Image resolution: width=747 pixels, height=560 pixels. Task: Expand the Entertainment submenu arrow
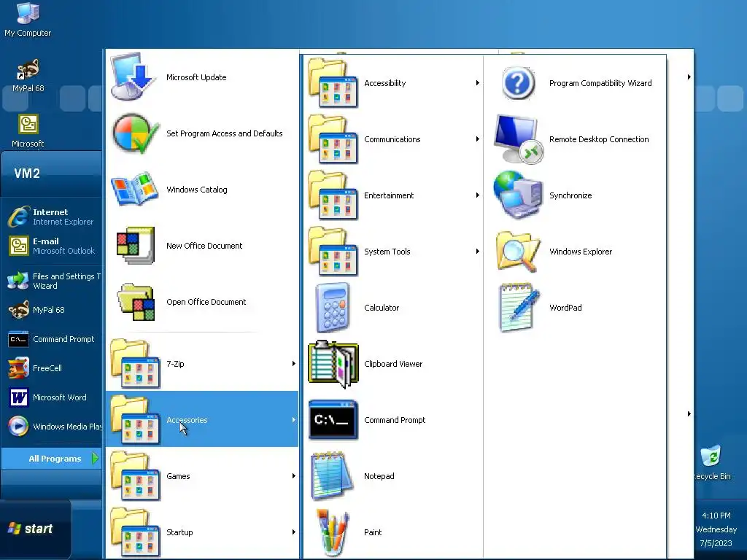click(477, 195)
